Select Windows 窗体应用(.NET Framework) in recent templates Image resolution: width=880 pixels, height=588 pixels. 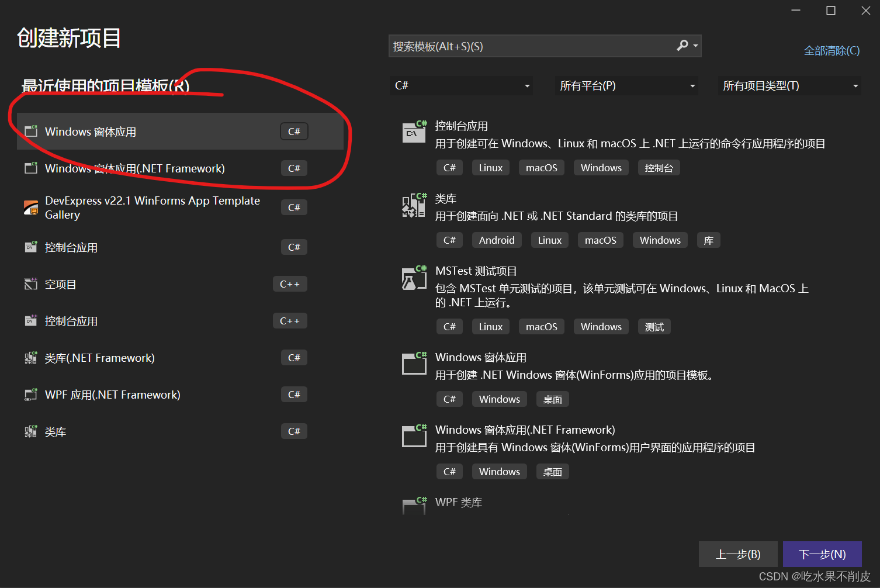[180, 168]
